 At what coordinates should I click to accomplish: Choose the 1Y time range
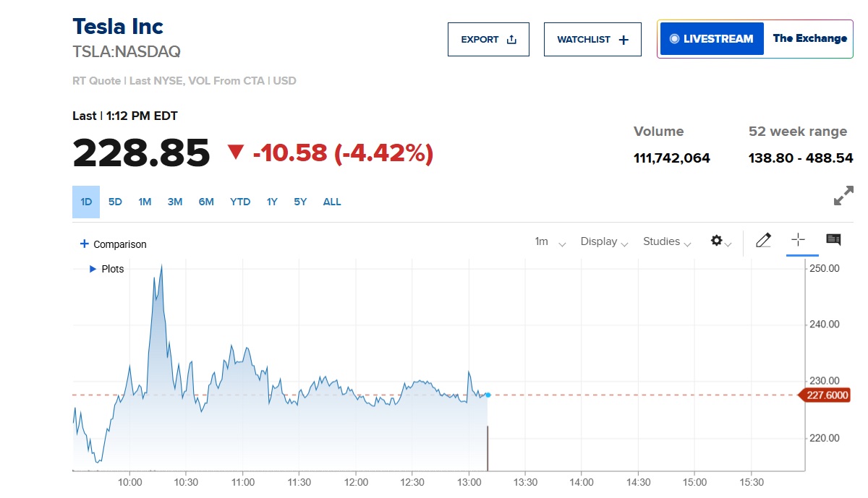pos(272,202)
